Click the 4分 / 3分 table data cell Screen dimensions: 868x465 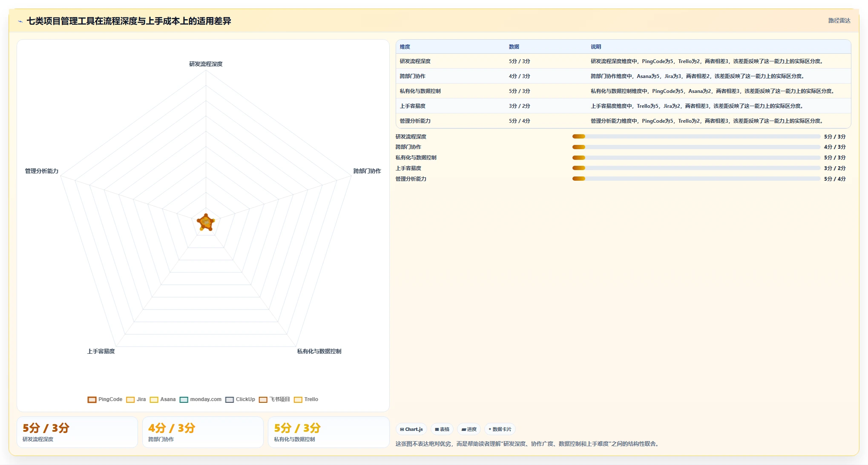click(x=520, y=76)
